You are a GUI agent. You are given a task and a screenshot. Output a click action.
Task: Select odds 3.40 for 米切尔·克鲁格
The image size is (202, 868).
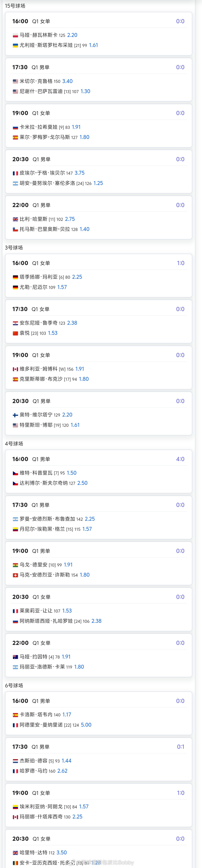point(67,81)
